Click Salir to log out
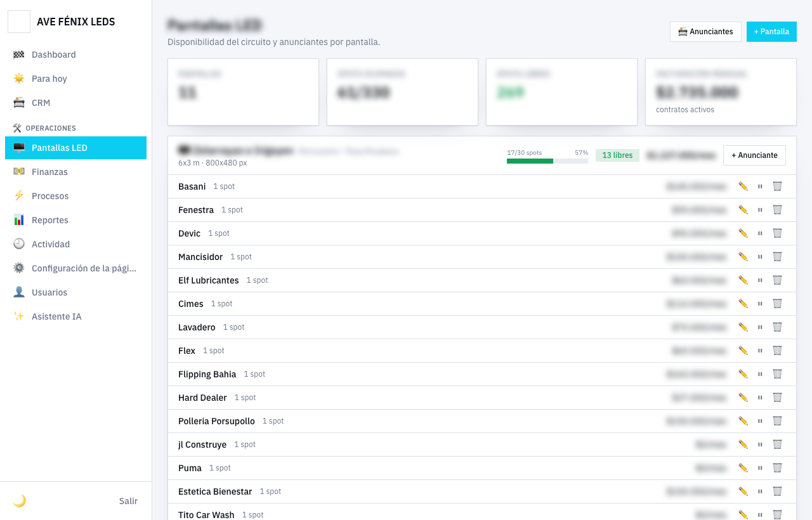Screen dimensions: 812x520 click(x=128, y=501)
